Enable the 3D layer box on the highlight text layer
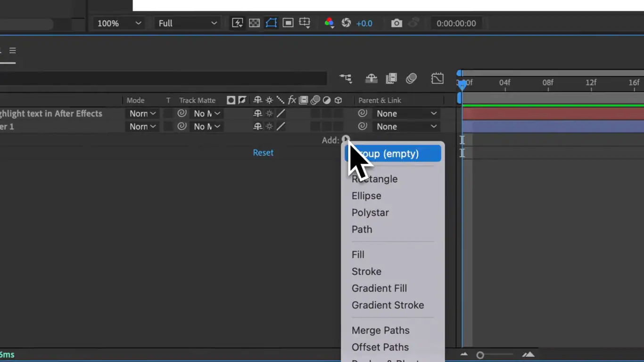 [x=338, y=114]
